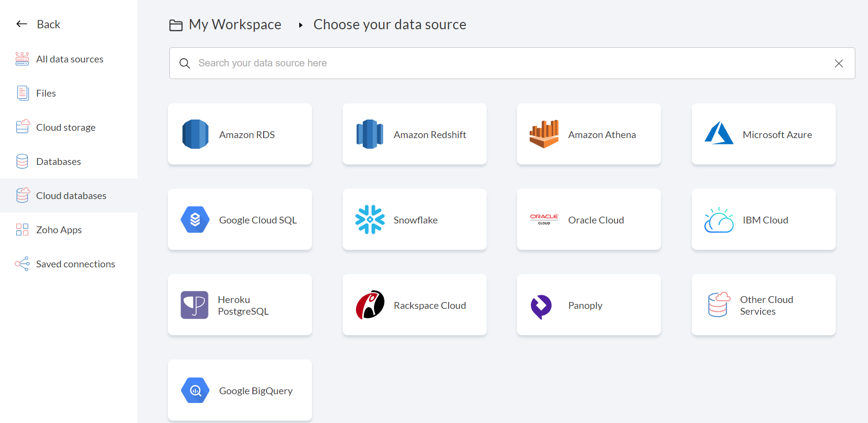Viewport: 868px width, 423px height.
Task: Open My Workspace breadcrumb link
Action: [x=234, y=24]
